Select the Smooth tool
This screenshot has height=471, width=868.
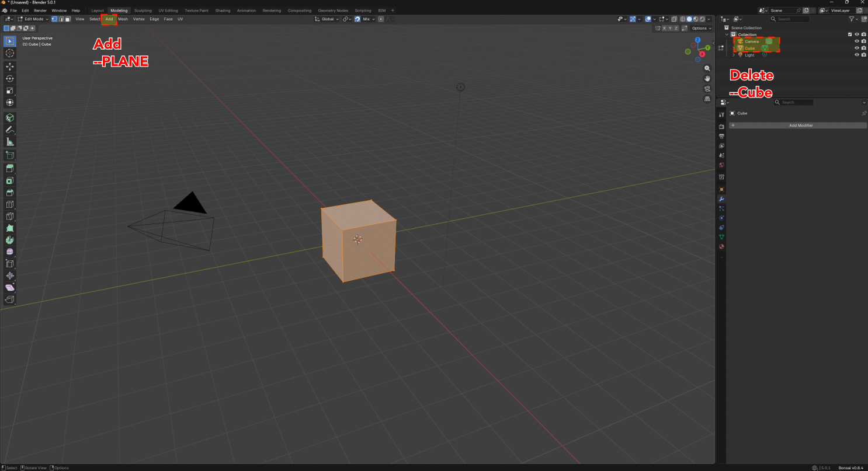coord(10,252)
